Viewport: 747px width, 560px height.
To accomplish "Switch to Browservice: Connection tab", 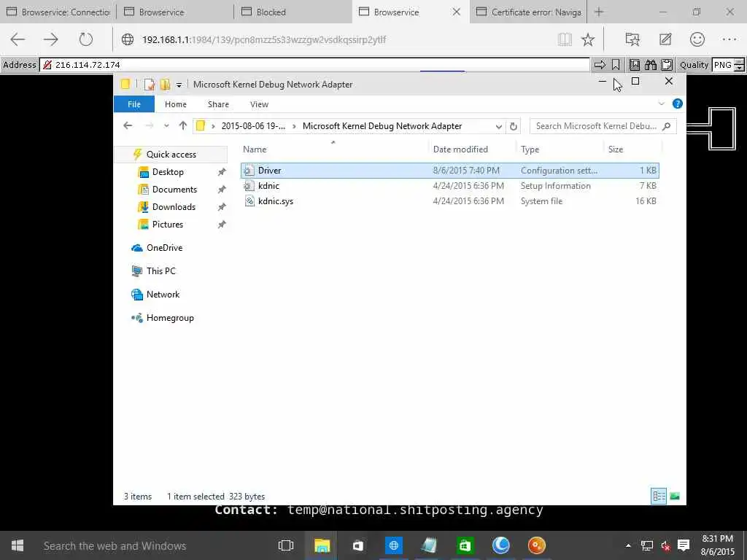I will [58, 12].
